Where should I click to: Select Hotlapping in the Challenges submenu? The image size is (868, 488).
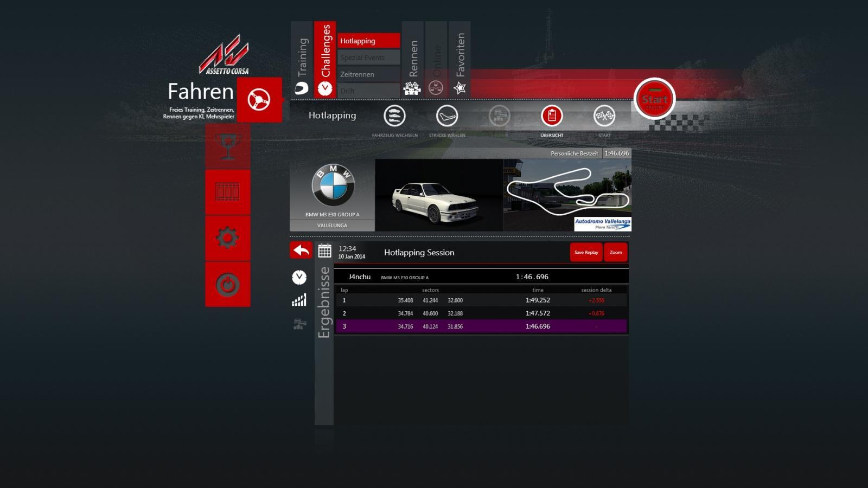pos(369,41)
